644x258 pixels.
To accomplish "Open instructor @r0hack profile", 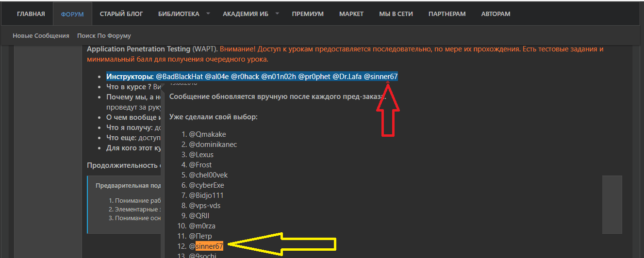I will [x=245, y=77].
